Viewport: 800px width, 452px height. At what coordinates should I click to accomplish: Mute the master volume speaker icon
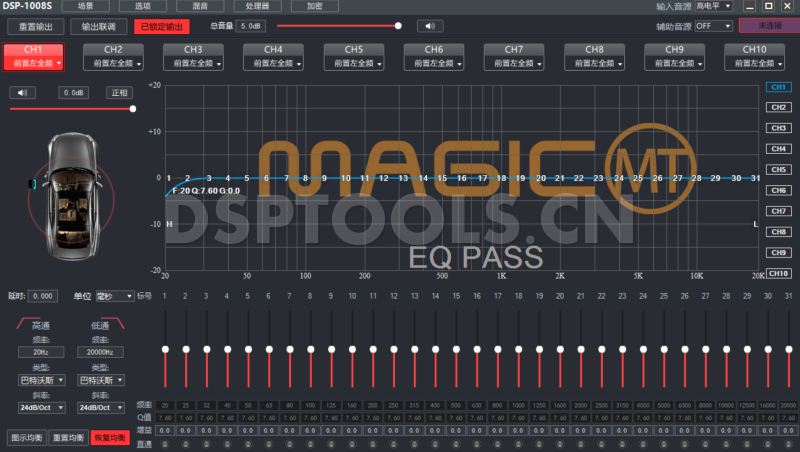pos(430,26)
